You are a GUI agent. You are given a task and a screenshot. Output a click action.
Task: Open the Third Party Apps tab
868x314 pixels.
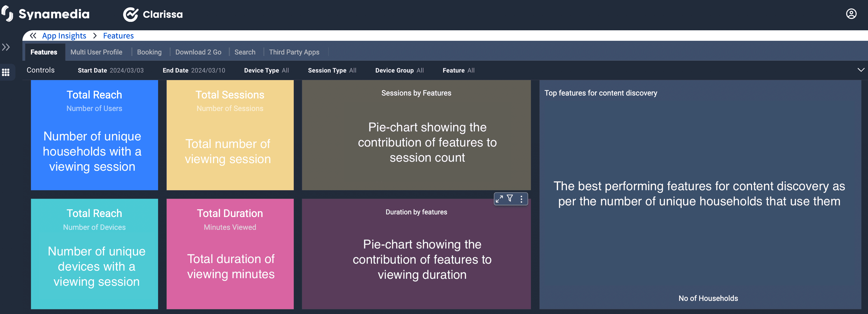click(x=294, y=52)
